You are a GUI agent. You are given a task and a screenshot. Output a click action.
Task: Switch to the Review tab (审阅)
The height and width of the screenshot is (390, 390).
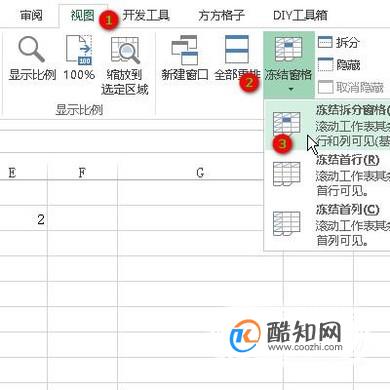(31, 15)
